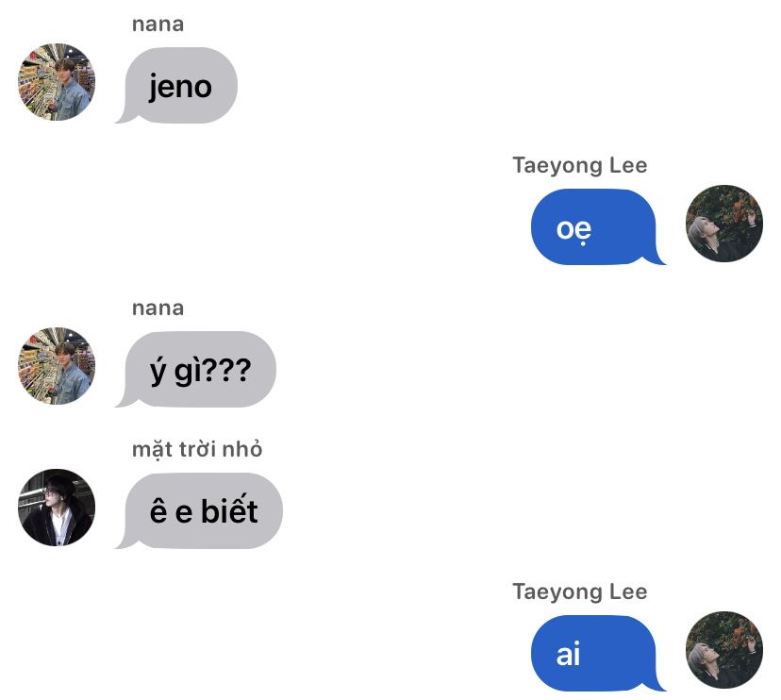
Task: Click the 'Taeyong Lee' name above 'ai'
Action: [580, 592]
